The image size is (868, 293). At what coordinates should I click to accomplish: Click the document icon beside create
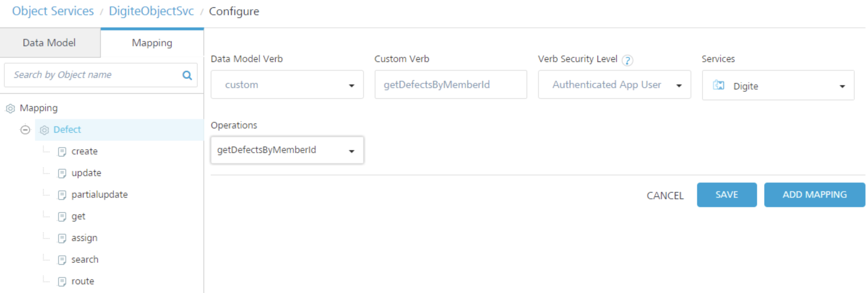pos(62,152)
